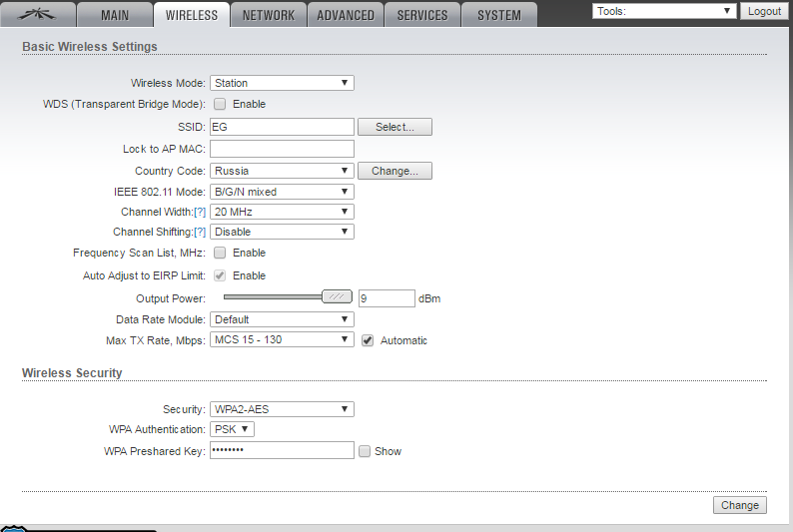The height and width of the screenshot is (532, 793).
Task: Toggle the Automatic TX rate checkbox
Action: tap(368, 340)
